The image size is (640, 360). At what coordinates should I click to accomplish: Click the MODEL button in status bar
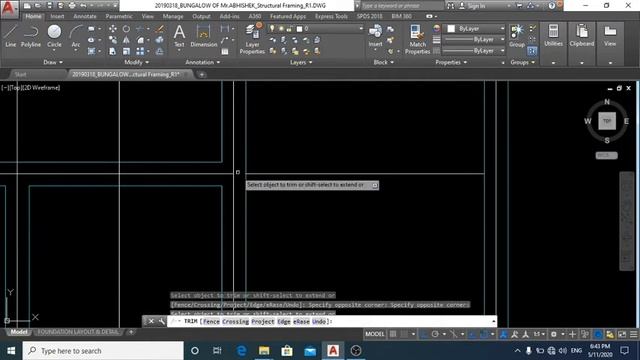point(375,334)
